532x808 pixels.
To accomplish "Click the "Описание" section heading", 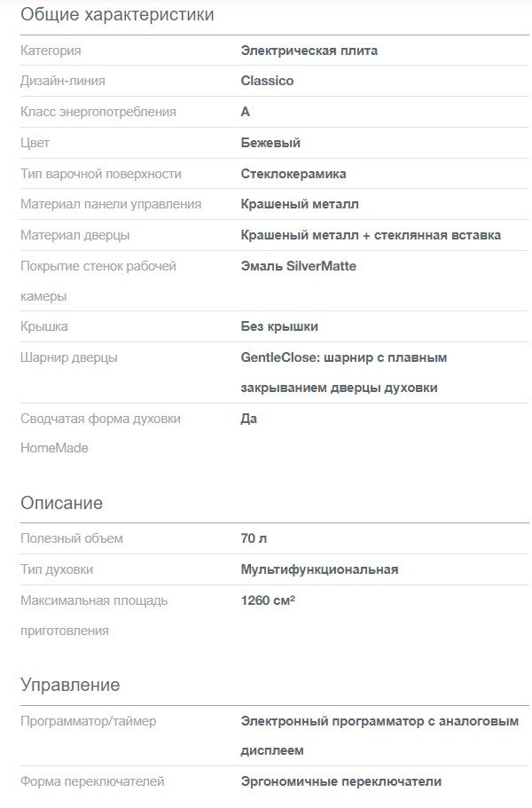I will click(62, 503).
